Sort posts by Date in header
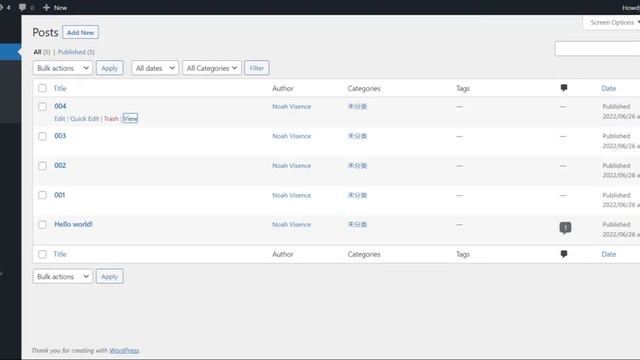 [609, 88]
